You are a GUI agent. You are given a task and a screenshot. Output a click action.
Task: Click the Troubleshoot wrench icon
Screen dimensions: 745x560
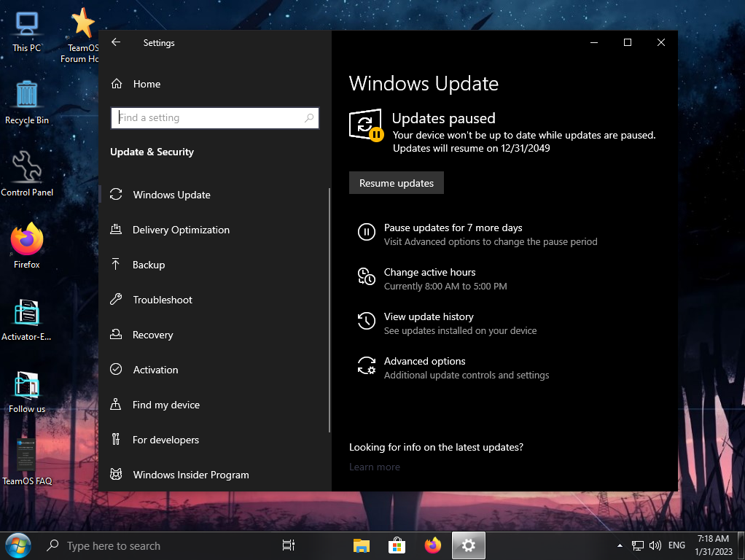point(116,299)
